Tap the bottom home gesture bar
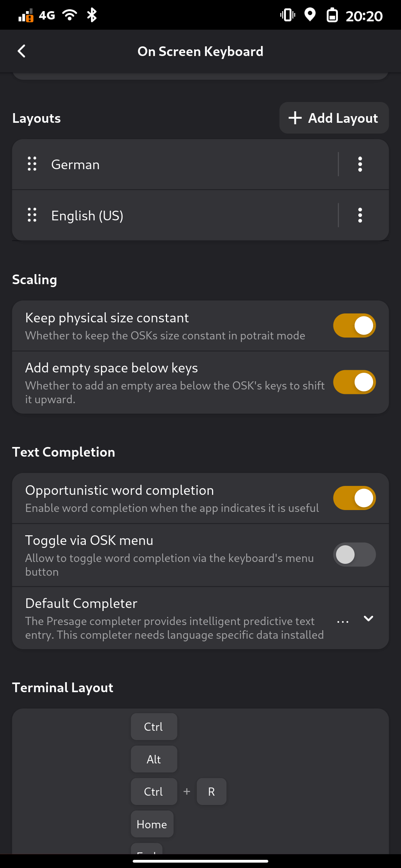The width and height of the screenshot is (401, 868). pyautogui.click(x=200, y=861)
